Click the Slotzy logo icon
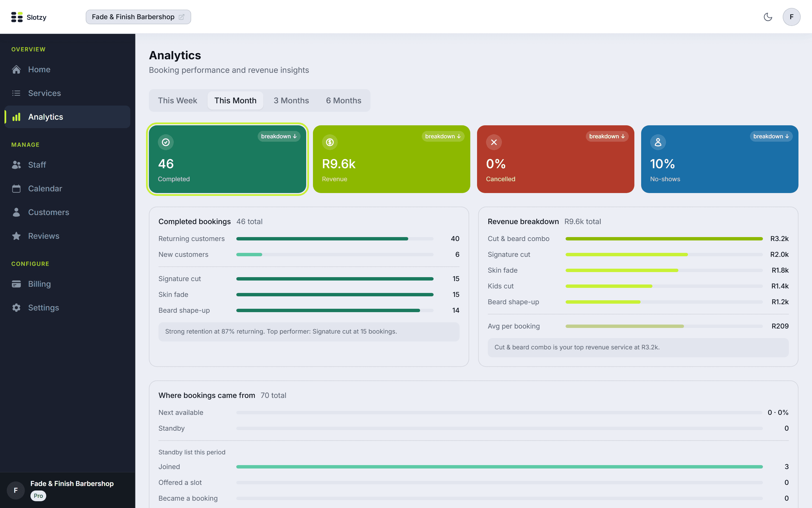Image resolution: width=812 pixels, height=508 pixels. click(x=17, y=17)
